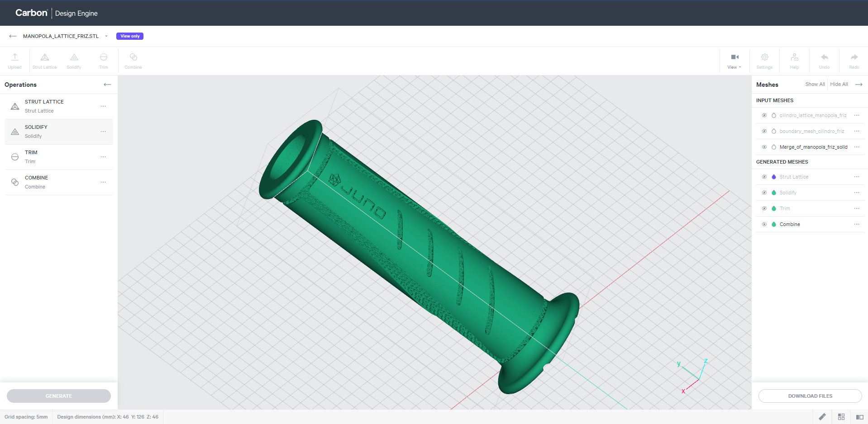868x424 pixels.
Task: Click the STRUT LATTICE operation triangle icon
Action: 15,106
